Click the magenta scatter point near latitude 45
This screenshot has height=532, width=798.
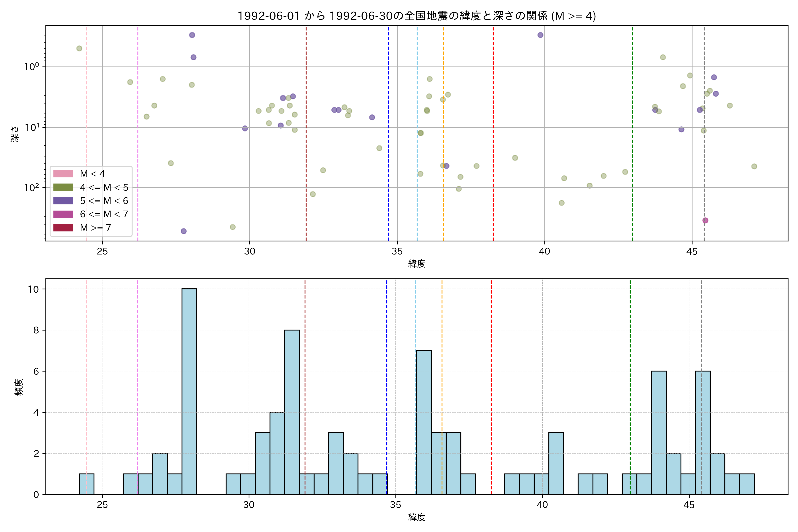(705, 221)
